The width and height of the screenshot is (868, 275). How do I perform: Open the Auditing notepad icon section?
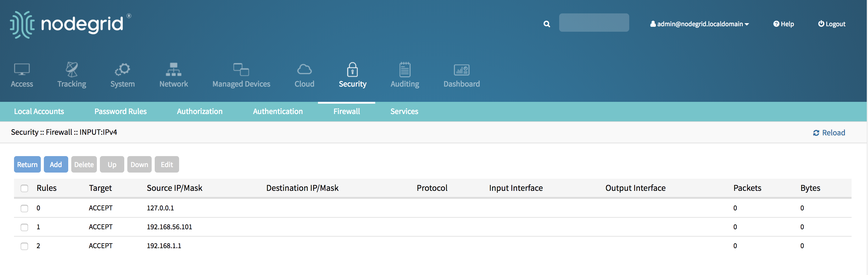(x=405, y=75)
